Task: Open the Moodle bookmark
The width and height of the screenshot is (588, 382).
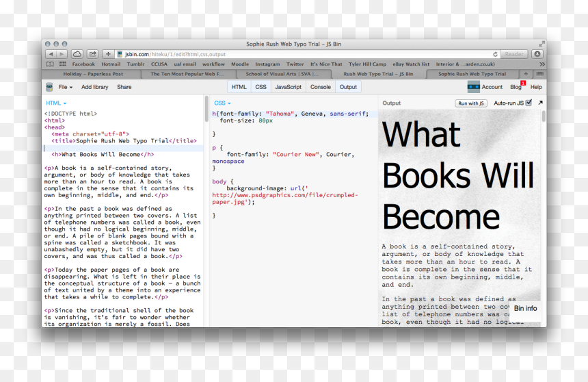Action: pyautogui.click(x=240, y=64)
